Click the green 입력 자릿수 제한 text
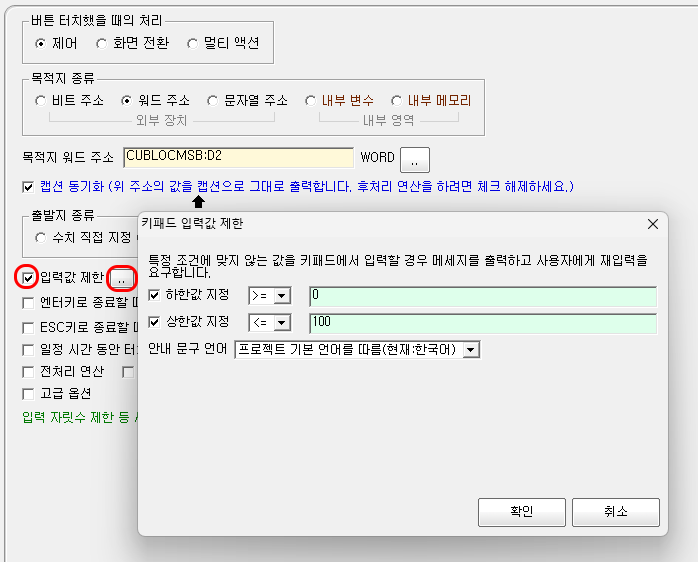698x562 pixels. tap(80, 418)
